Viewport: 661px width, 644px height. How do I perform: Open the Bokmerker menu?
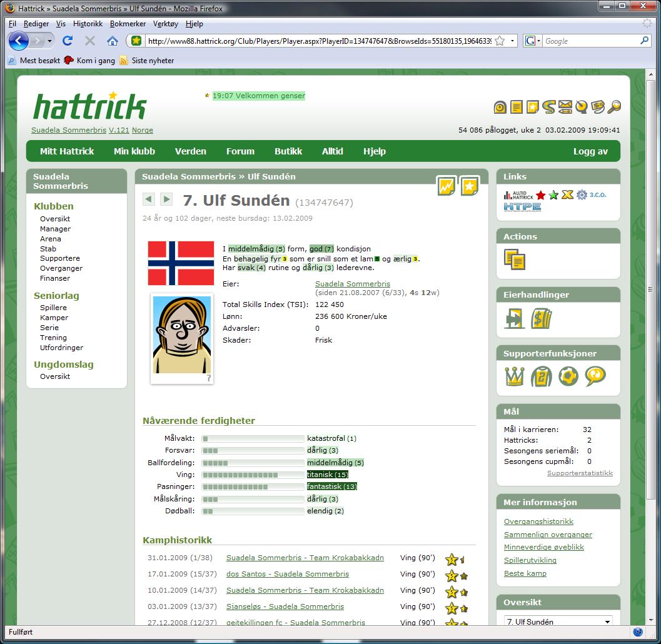click(x=128, y=24)
